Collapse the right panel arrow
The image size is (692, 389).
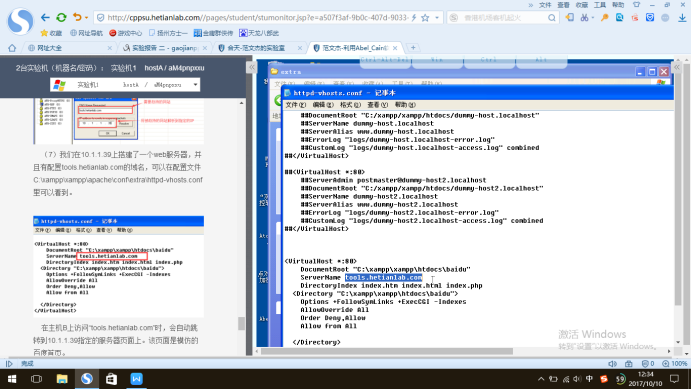pyautogui.click(x=677, y=68)
